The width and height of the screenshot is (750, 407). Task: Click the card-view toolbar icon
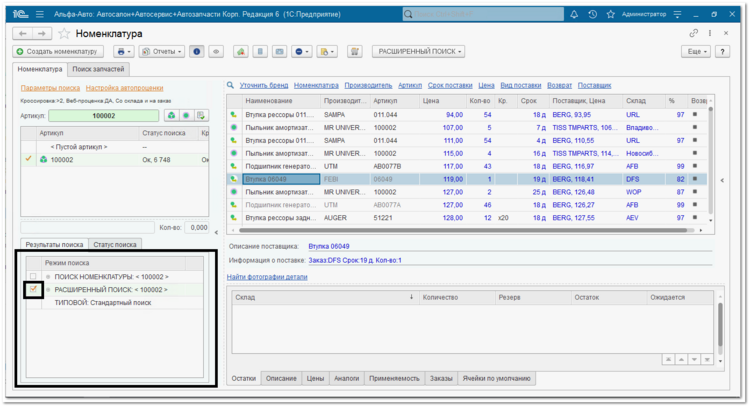click(x=279, y=51)
